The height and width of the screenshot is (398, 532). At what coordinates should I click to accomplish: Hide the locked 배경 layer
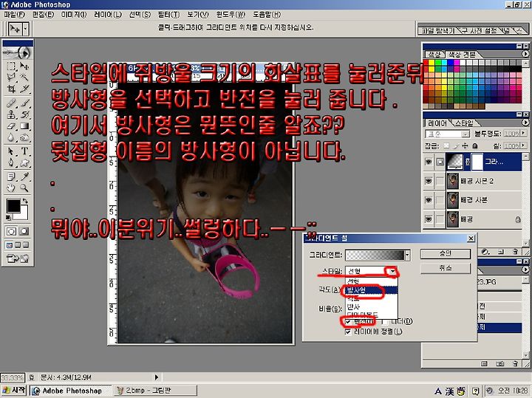(x=429, y=219)
